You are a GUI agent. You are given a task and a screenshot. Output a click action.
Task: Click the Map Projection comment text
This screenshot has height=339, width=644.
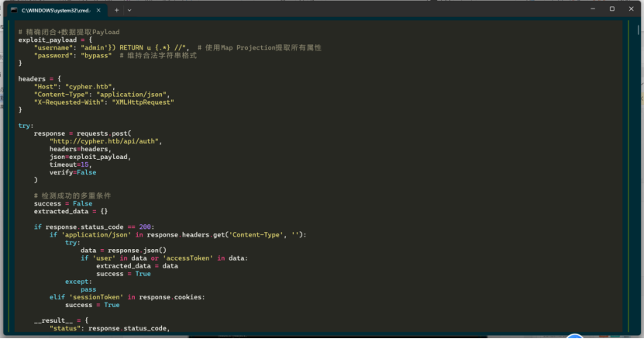click(259, 47)
